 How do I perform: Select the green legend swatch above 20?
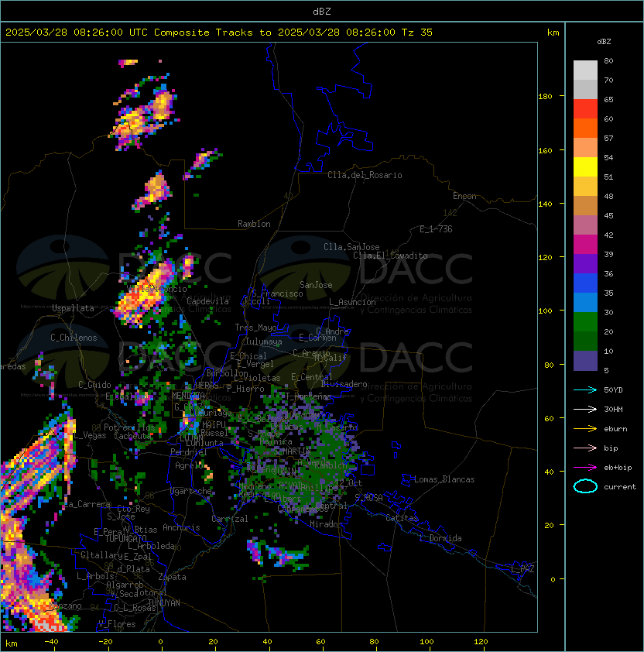tap(585, 322)
